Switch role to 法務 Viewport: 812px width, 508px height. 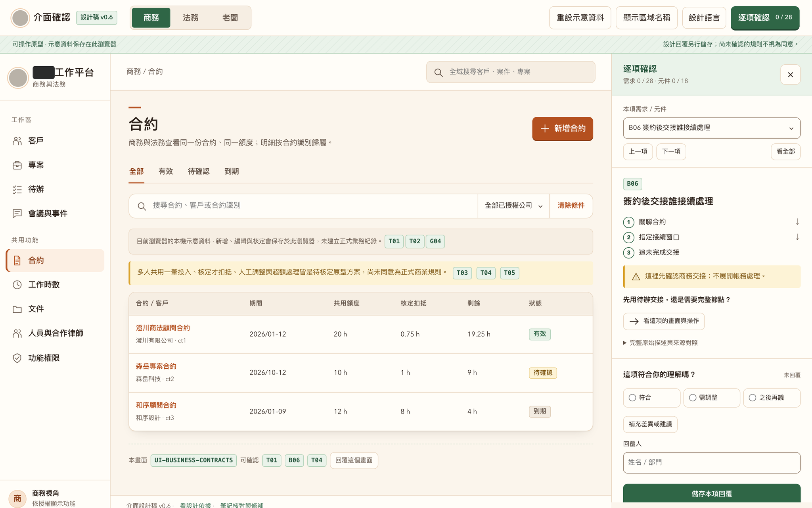point(190,17)
